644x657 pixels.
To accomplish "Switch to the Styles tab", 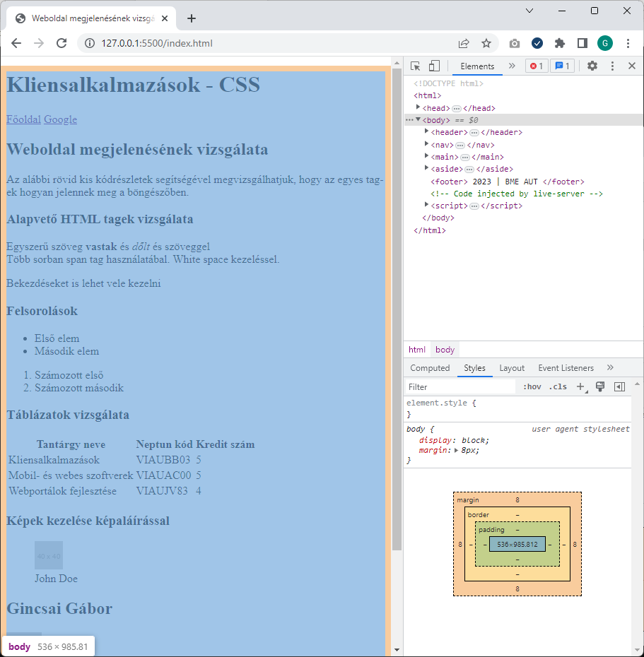I will (x=474, y=368).
